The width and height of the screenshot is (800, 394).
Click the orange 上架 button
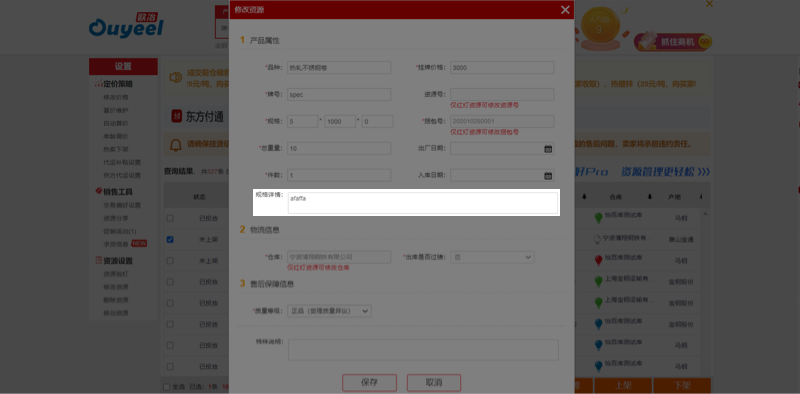[x=622, y=386]
